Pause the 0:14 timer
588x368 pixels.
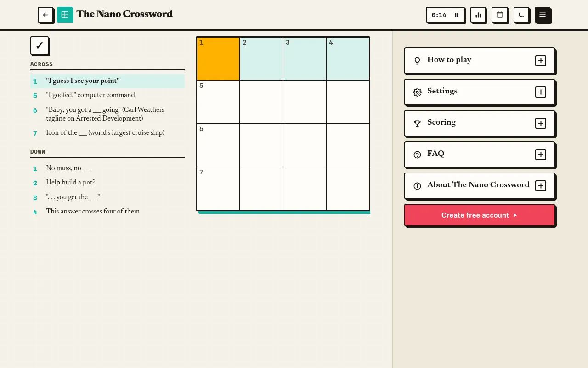coord(456,15)
